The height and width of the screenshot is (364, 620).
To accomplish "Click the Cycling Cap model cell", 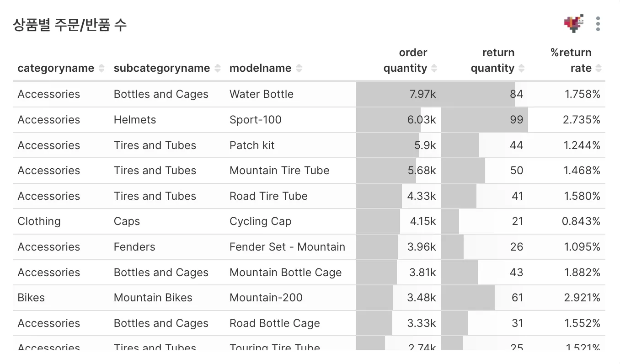I will coord(260,221).
